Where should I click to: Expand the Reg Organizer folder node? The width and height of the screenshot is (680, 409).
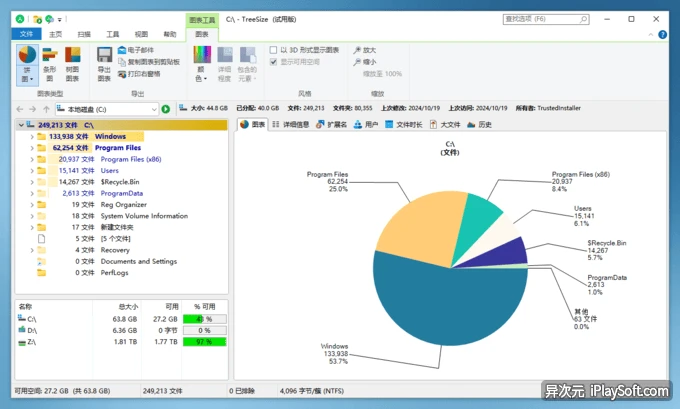[x=32, y=205]
